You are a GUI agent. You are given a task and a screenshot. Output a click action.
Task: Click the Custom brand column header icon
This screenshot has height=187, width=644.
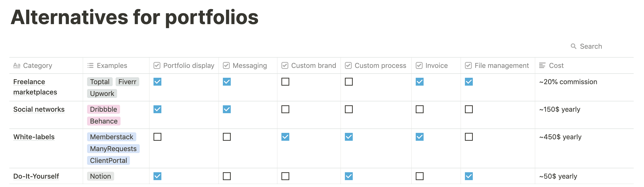285,65
